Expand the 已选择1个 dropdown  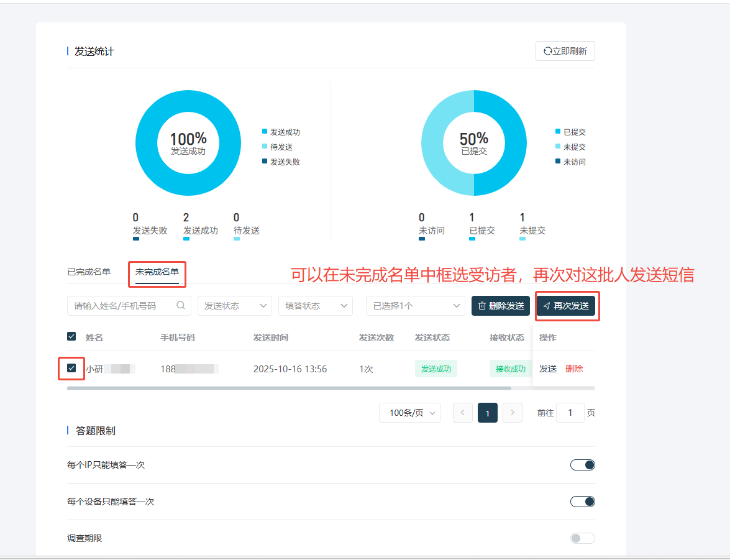pos(415,306)
